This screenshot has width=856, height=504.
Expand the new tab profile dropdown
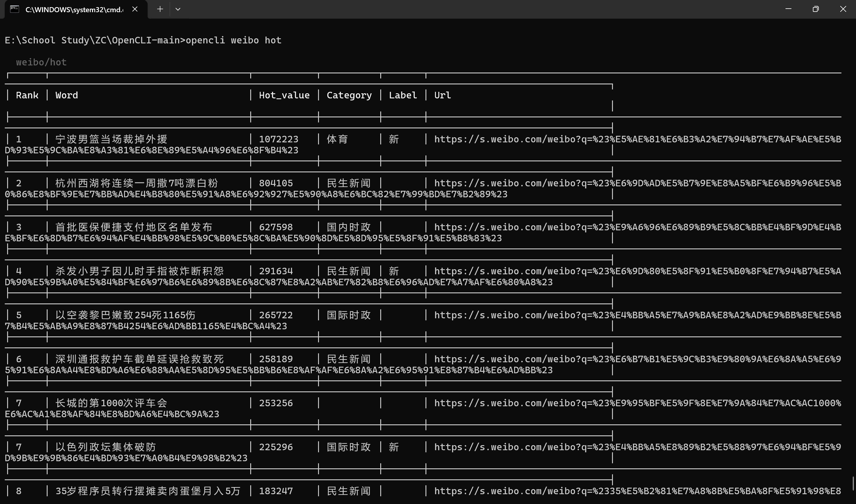[x=178, y=9]
